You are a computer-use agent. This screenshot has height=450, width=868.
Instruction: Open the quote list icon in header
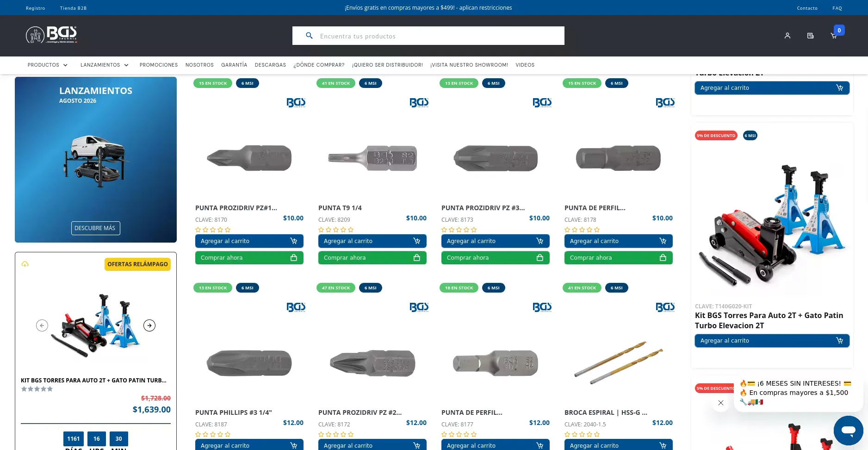[x=811, y=36]
